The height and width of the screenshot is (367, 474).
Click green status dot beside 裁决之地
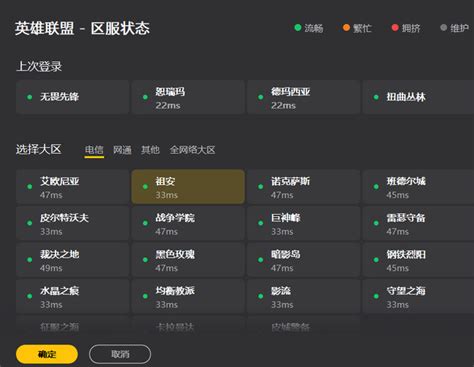[x=30, y=260]
